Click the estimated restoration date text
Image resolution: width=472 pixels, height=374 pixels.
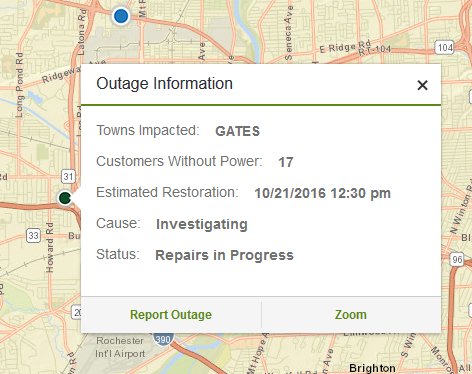[x=322, y=193]
